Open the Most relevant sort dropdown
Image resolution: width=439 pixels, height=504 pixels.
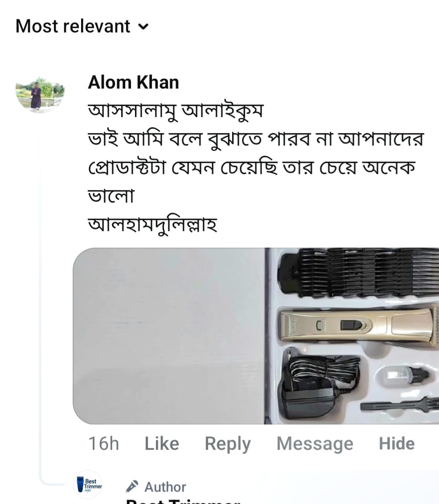82,26
